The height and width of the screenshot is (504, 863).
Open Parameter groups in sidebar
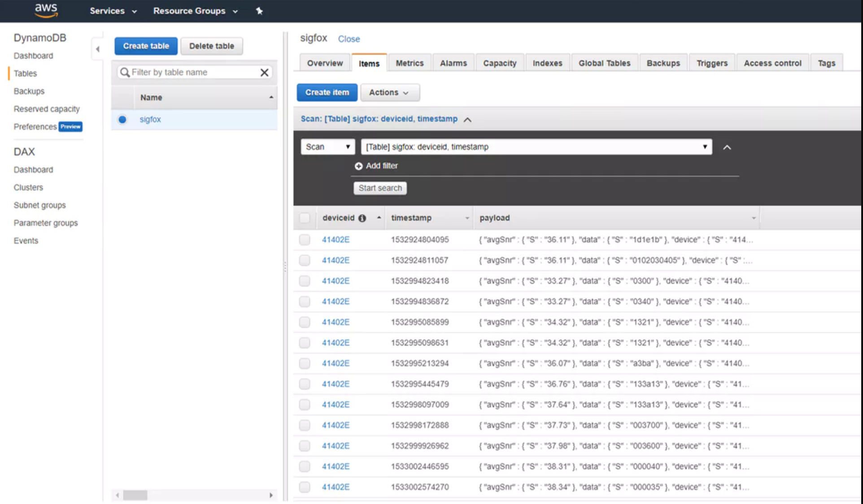tap(45, 223)
